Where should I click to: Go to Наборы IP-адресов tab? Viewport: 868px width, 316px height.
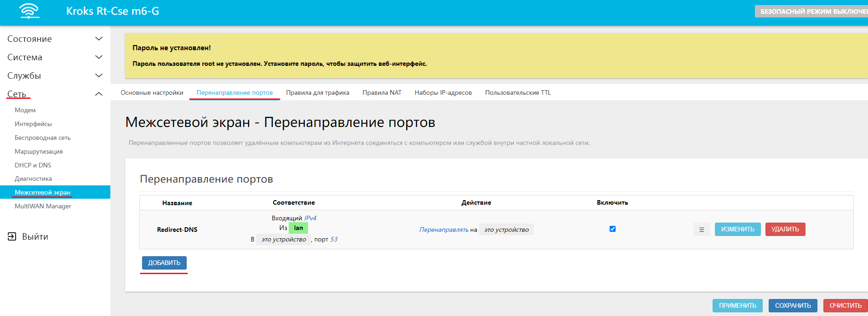point(443,92)
